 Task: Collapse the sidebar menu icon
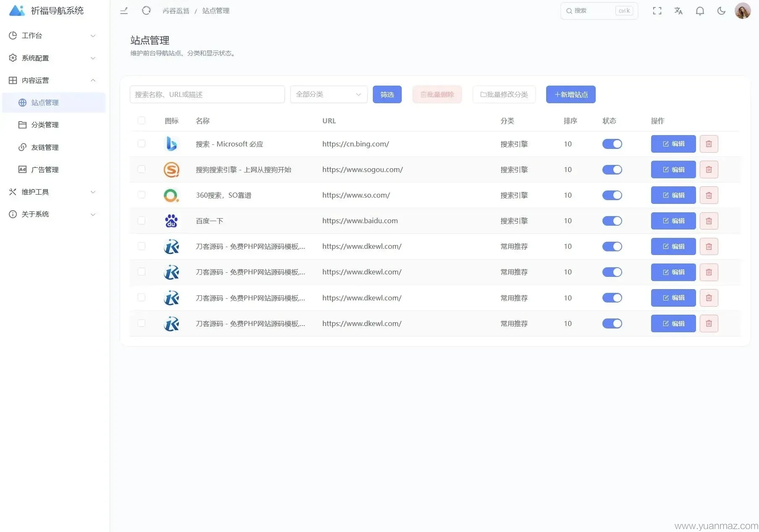click(124, 10)
